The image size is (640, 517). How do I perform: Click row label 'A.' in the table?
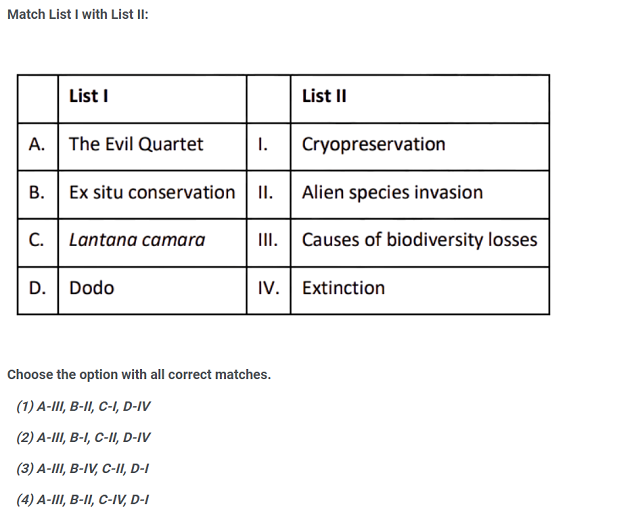coord(37,144)
